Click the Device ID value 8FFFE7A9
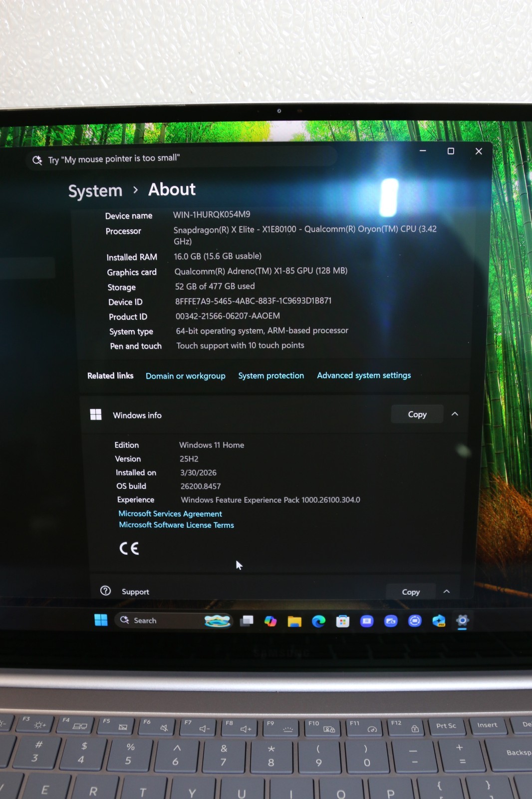Viewport: 532px width, 799px height. pos(254,301)
